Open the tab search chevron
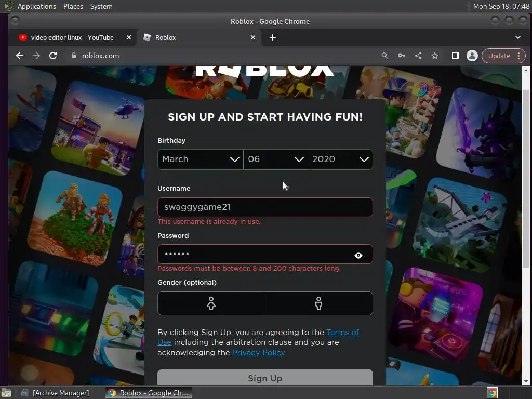 (518, 37)
